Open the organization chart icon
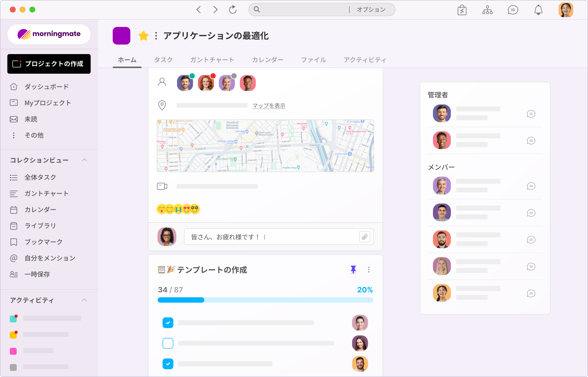The height and width of the screenshot is (377, 588). (487, 10)
